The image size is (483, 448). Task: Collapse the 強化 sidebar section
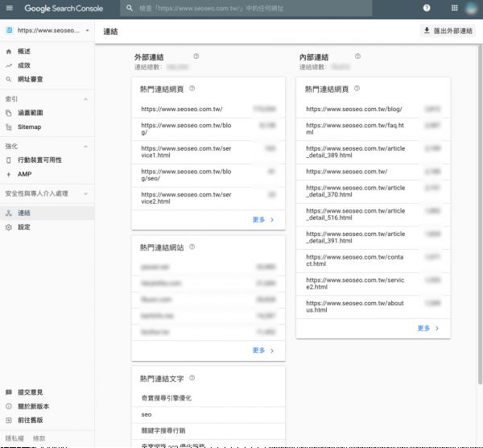point(85,147)
